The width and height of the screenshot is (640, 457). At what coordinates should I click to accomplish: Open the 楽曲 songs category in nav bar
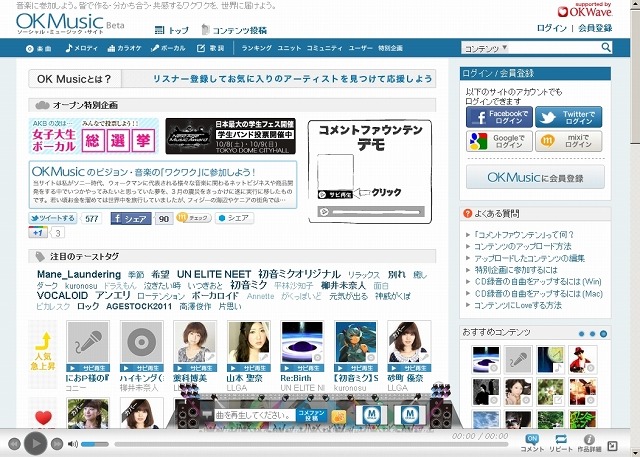[x=39, y=49]
